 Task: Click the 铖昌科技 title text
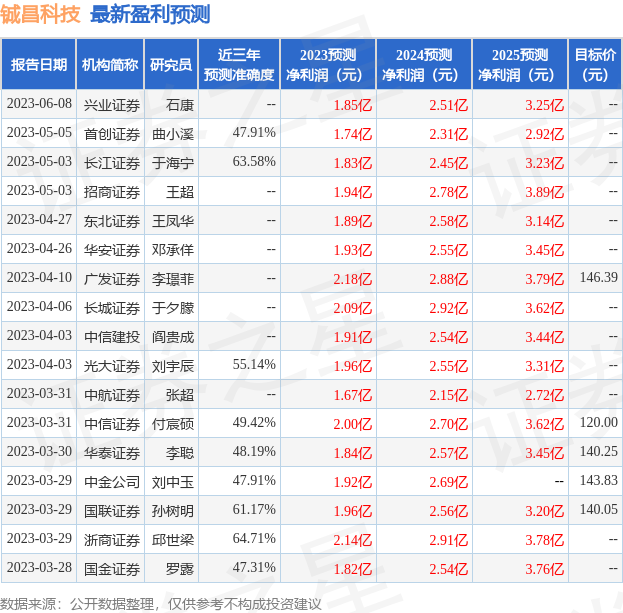40,15
